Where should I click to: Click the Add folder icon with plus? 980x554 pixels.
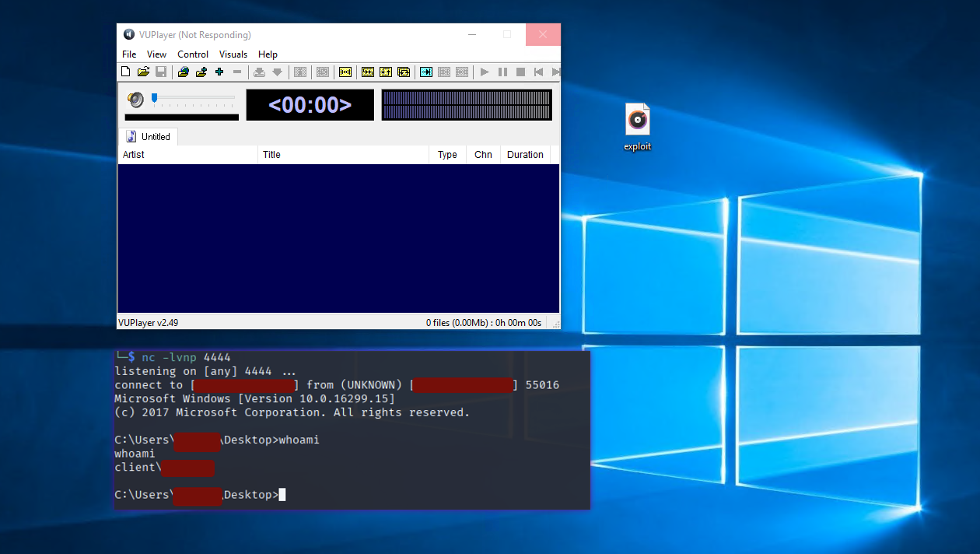(x=201, y=72)
